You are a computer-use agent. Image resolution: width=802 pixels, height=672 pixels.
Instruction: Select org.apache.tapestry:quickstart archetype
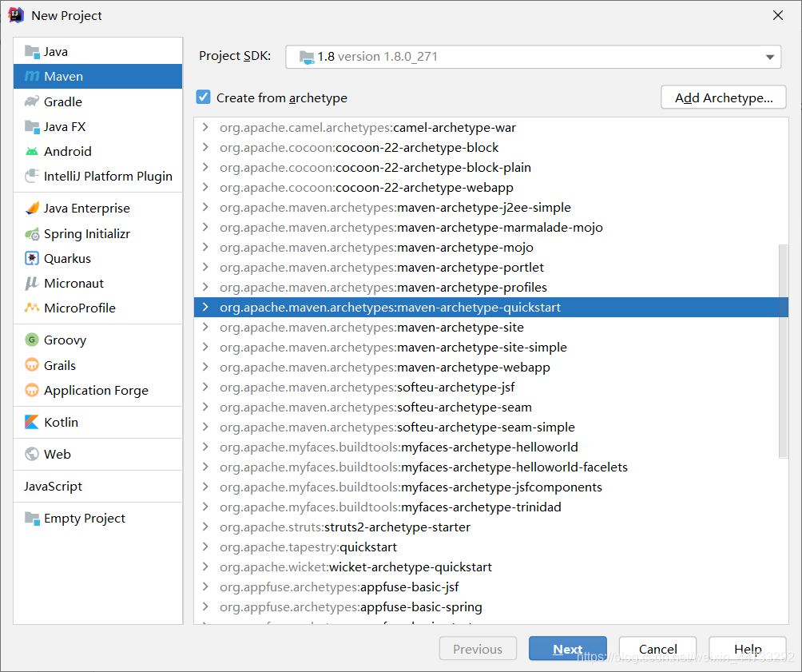[491, 547]
